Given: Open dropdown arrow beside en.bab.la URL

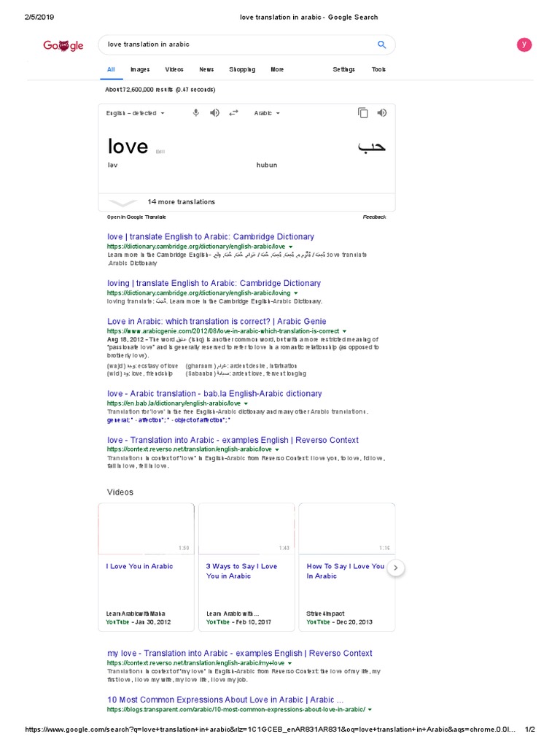Looking at the screenshot, I should pos(246,403).
